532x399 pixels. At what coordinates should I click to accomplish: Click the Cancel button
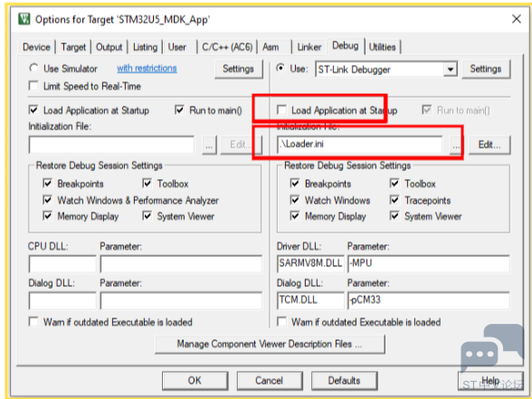270,381
